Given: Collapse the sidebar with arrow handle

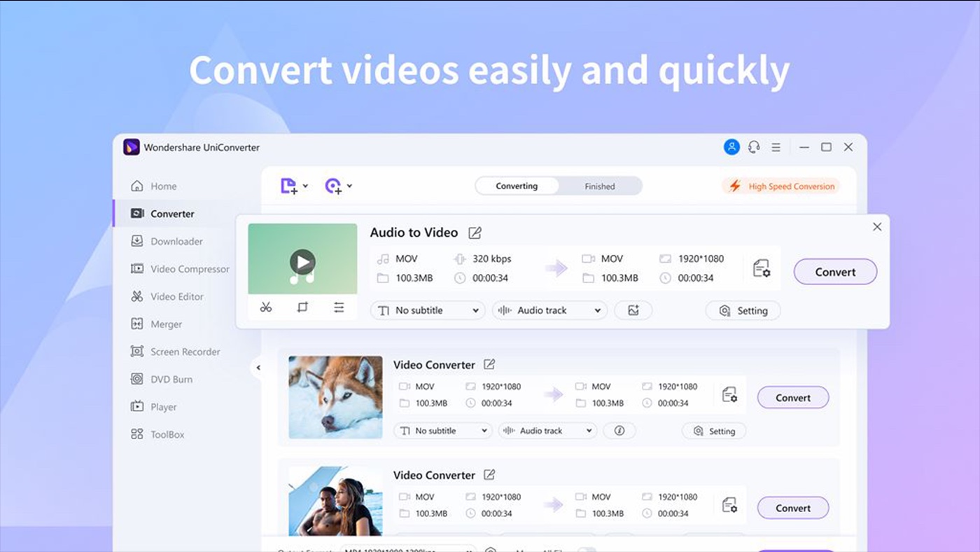Looking at the screenshot, I should coord(258,368).
